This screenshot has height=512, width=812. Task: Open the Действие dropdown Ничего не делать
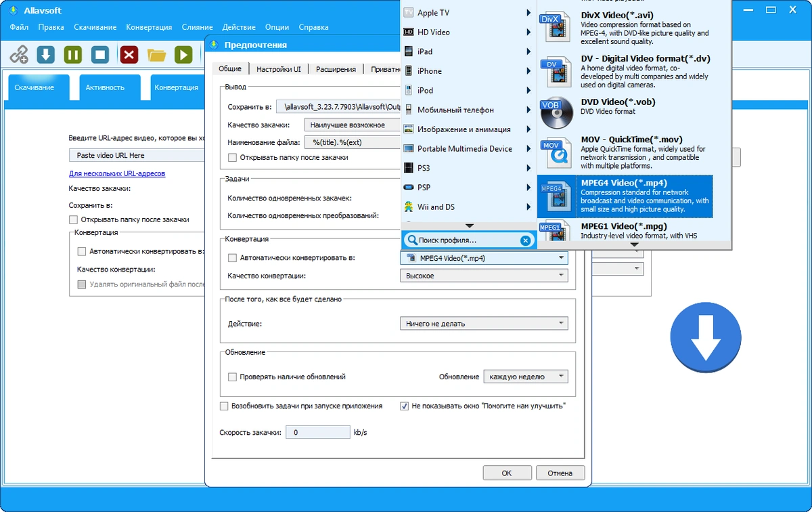[x=484, y=324]
